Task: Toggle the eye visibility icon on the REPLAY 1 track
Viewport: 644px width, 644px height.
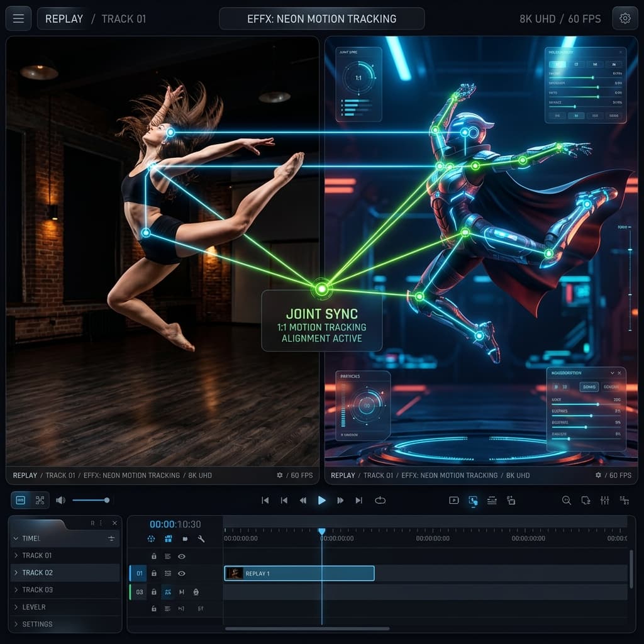Action: 182,573
